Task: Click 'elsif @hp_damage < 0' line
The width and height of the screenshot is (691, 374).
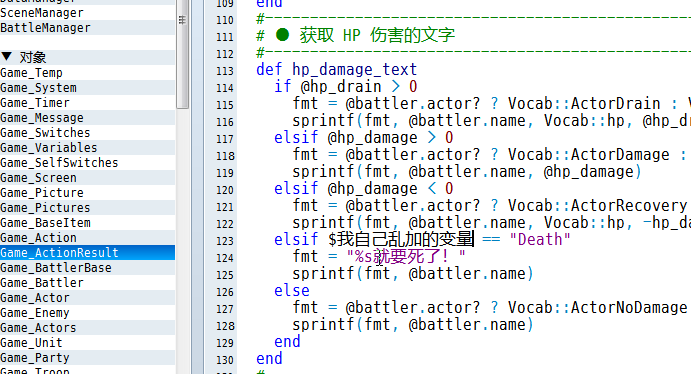Action: (x=364, y=189)
